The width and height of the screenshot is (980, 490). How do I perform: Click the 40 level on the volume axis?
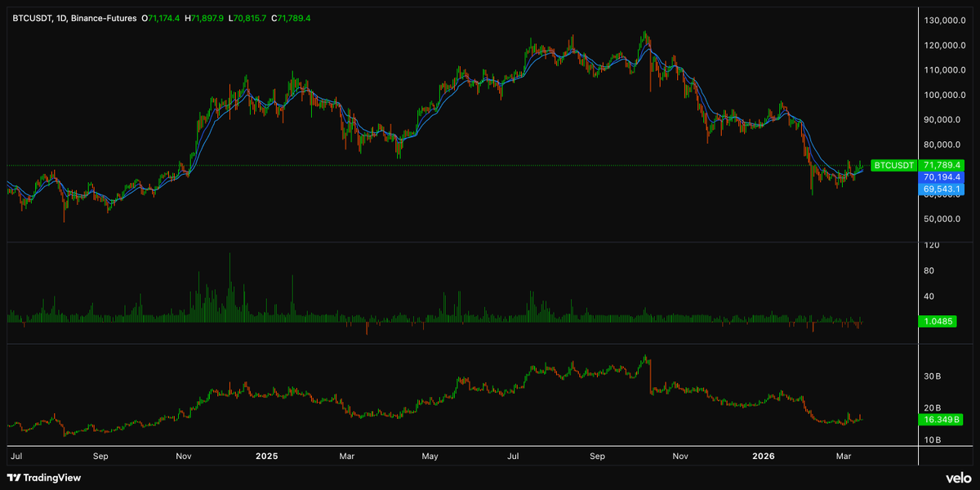(x=929, y=296)
